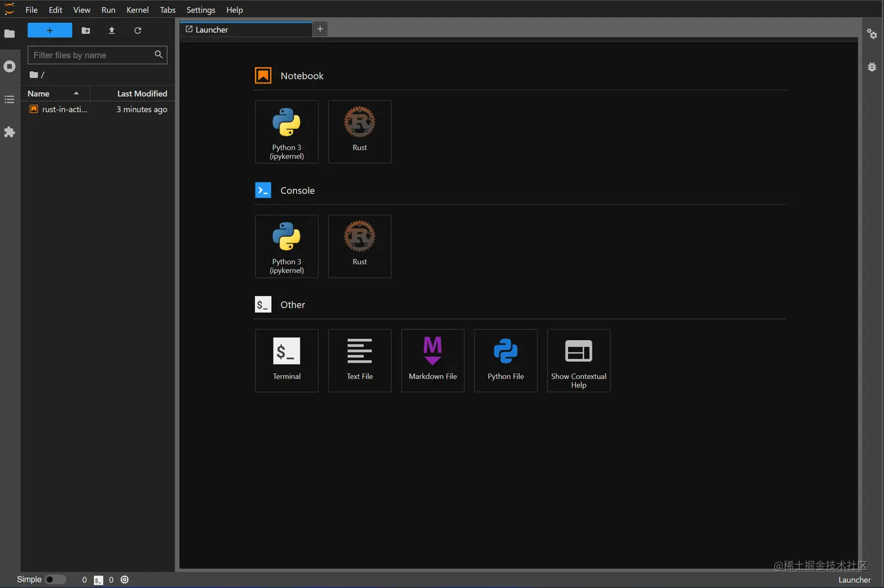Start a Python 3 (ipykernel) console

click(x=286, y=246)
